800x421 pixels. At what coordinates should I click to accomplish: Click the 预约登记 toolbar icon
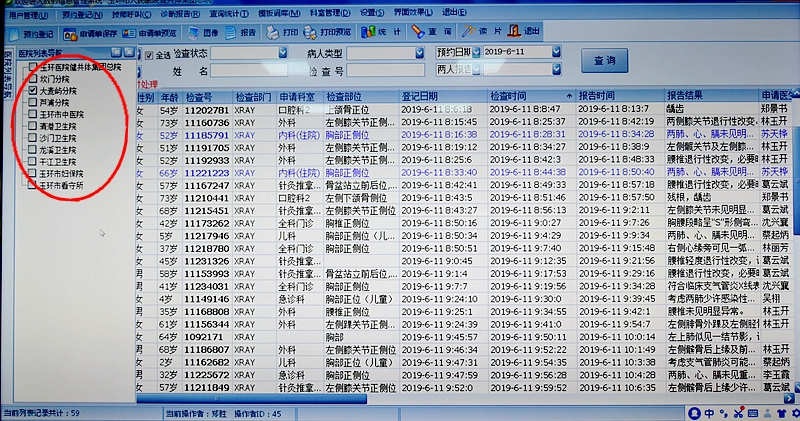tap(28, 33)
